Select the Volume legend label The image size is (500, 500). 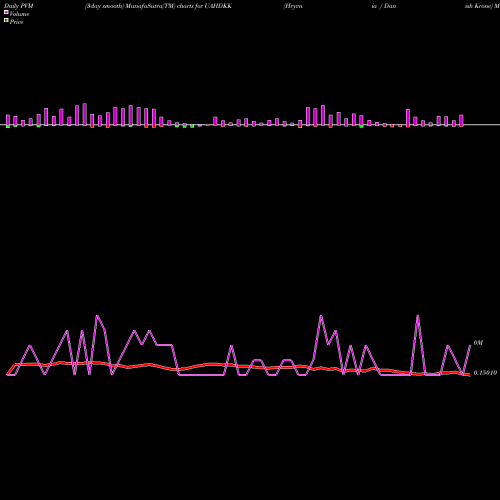[19, 14]
